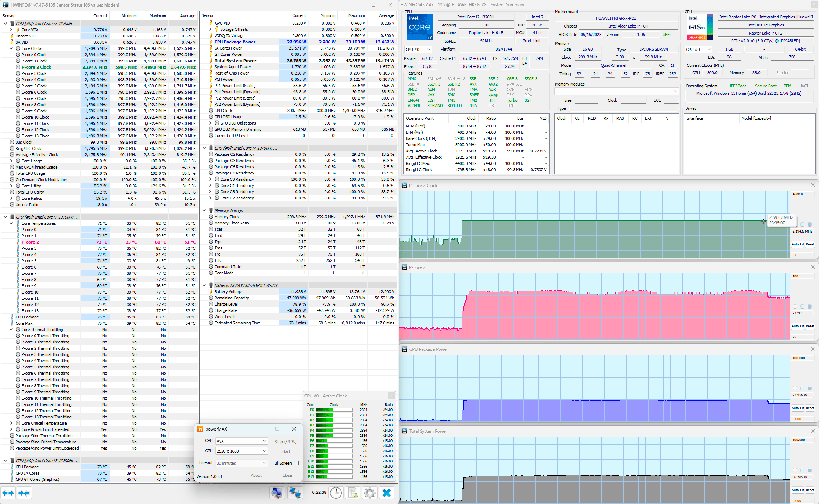The height and width of the screenshot is (504, 819).
Task: Click Reset on Total System Power graph
Action: pyautogui.click(x=810, y=490)
